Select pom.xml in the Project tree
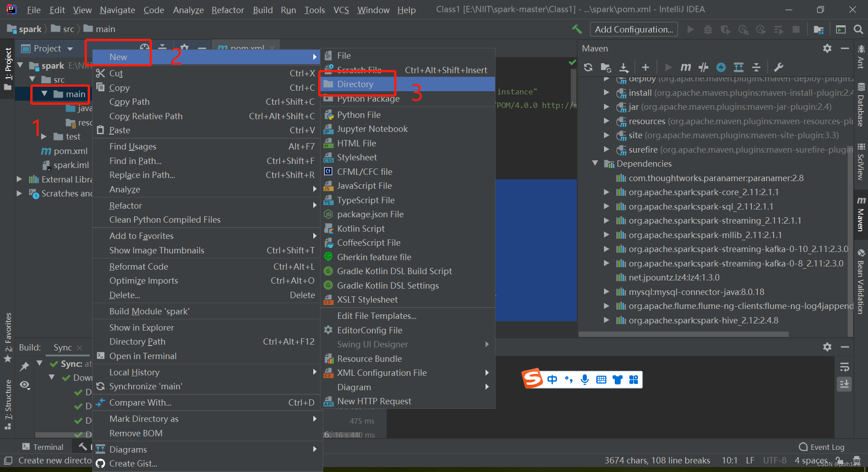This screenshot has height=472, width=868. pos(65,151)
